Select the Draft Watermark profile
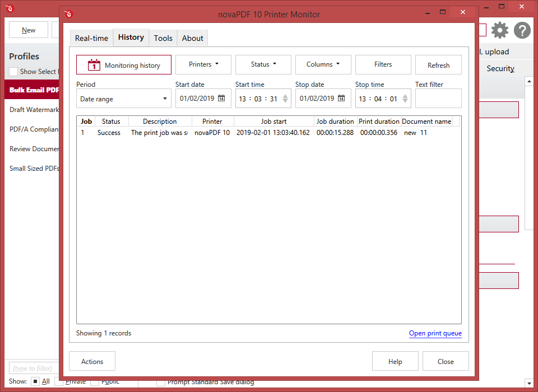The width and height of the screenshot is (538, 392). point(32,109)
